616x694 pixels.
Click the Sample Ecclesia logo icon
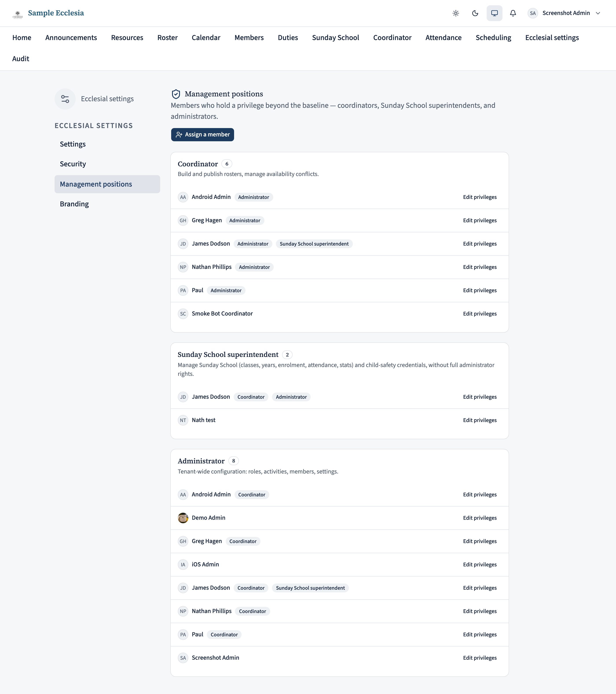[18, 14]
